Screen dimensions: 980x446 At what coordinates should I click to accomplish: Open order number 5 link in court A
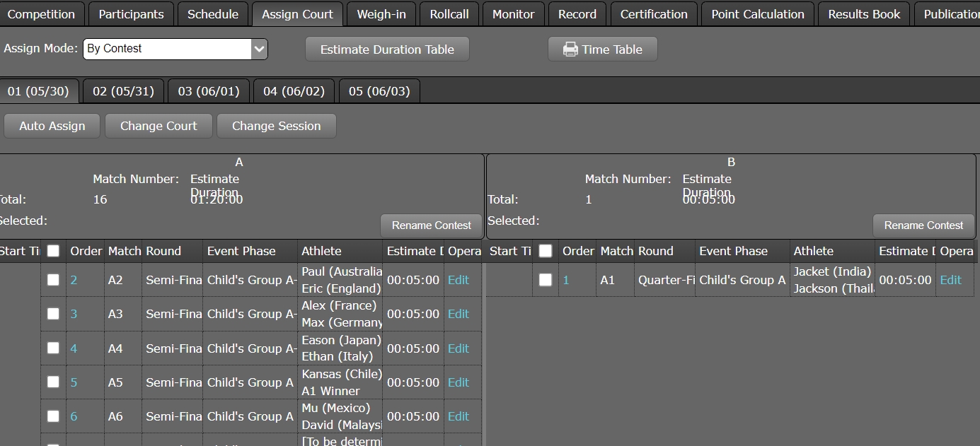(x=74, y=382)
